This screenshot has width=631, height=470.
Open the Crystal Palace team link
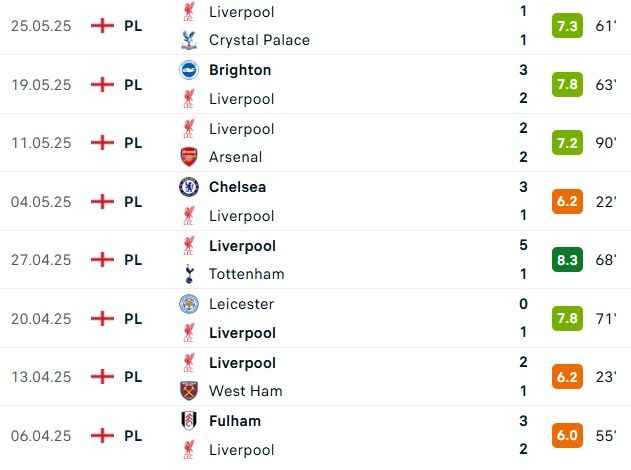[259, 41]
